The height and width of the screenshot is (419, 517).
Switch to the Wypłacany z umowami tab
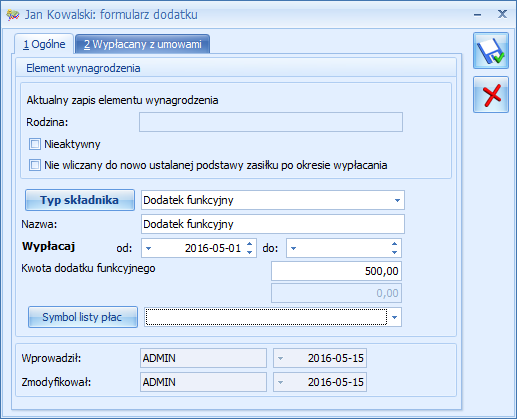point(143,44)
